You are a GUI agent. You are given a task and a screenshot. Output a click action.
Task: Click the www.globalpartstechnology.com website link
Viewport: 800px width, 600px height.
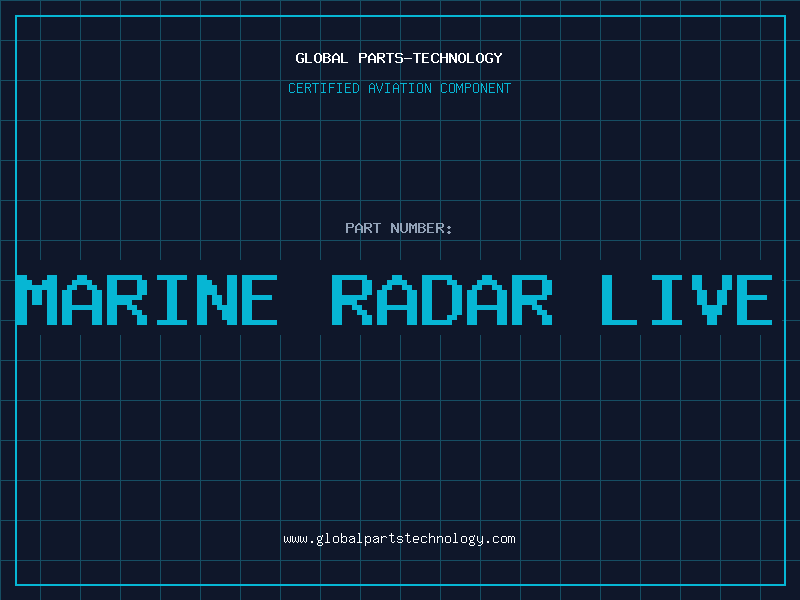[x=399, y=539]
